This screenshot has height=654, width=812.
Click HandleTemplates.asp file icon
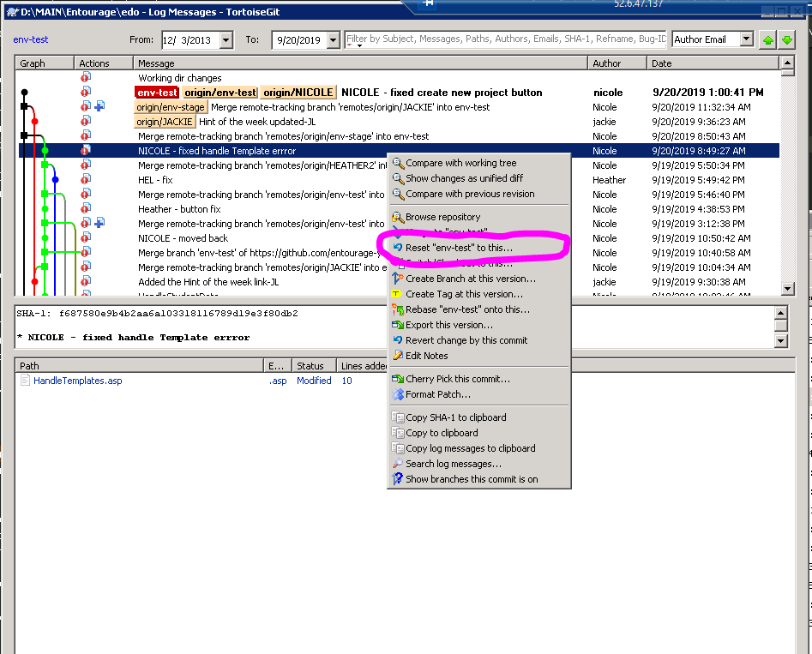click(25, 380)
